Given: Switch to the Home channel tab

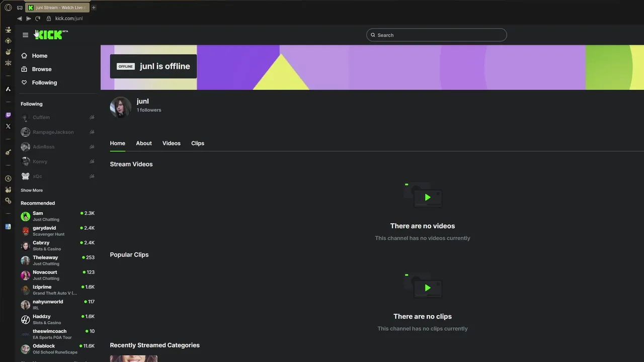Looking at the screenshot, I should 118,143.
